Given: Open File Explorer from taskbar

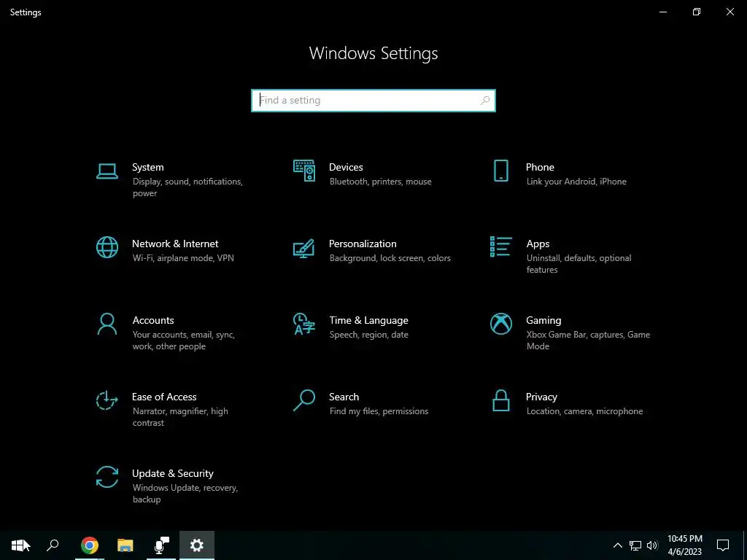Looking at the screenshot, I should pyautogui.click(x=125, y=545).
